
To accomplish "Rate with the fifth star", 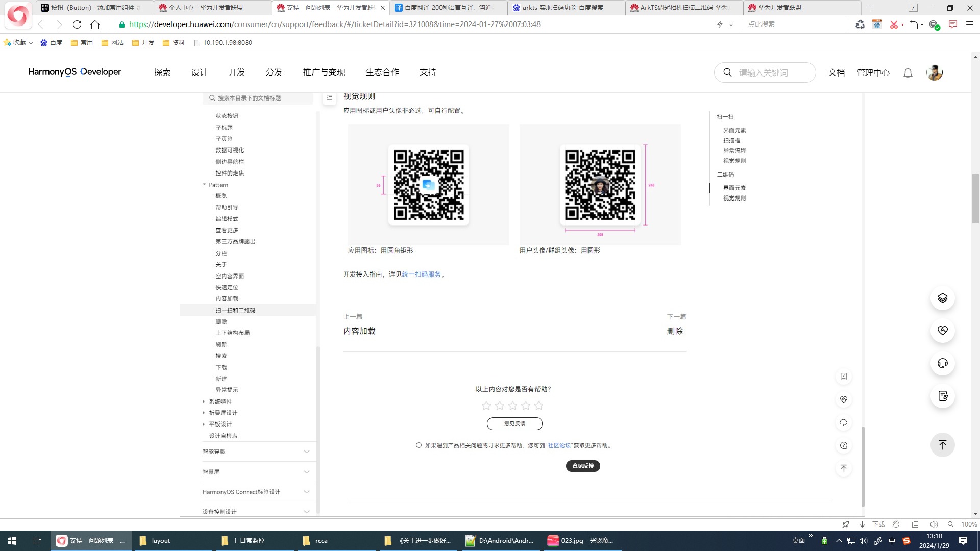I will click(x=538, y=406).
